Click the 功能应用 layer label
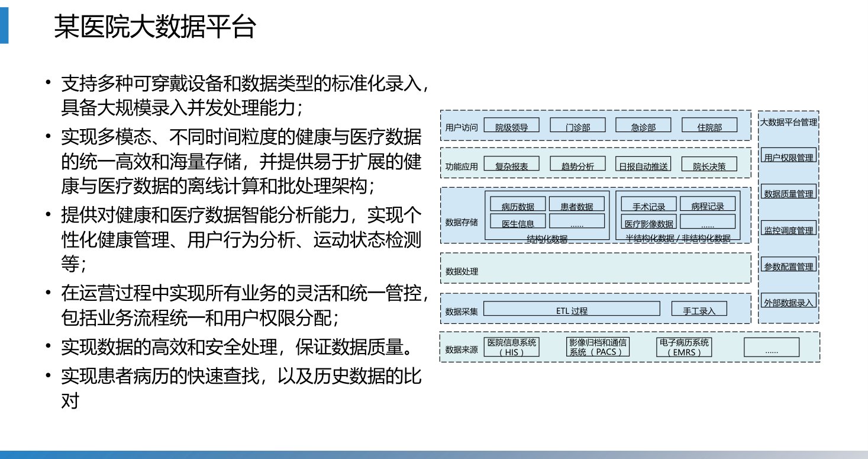Screen dimensions: 868x459 click(x=462, y=166)
